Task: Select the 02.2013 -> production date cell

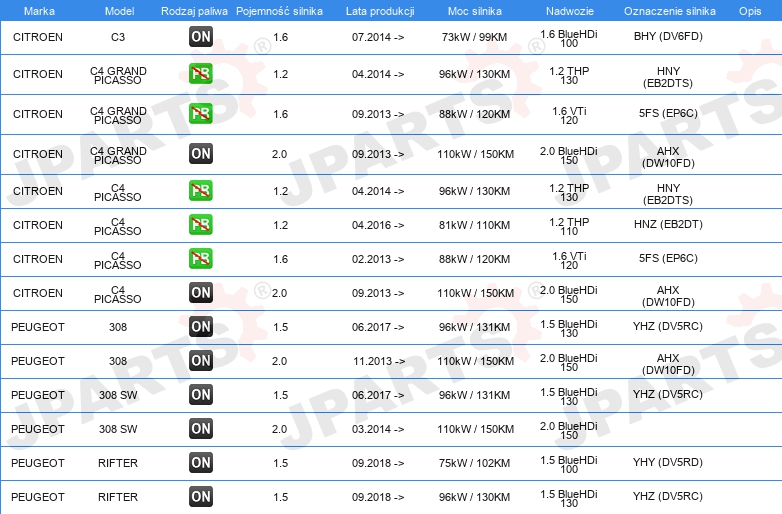Action: click(x=378, y=259)
